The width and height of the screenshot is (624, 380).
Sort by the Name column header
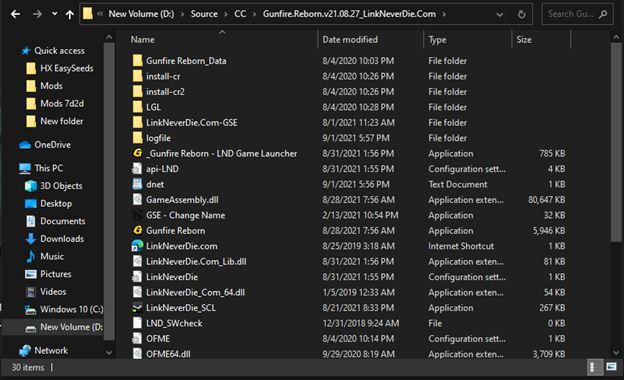pos(143,39)
